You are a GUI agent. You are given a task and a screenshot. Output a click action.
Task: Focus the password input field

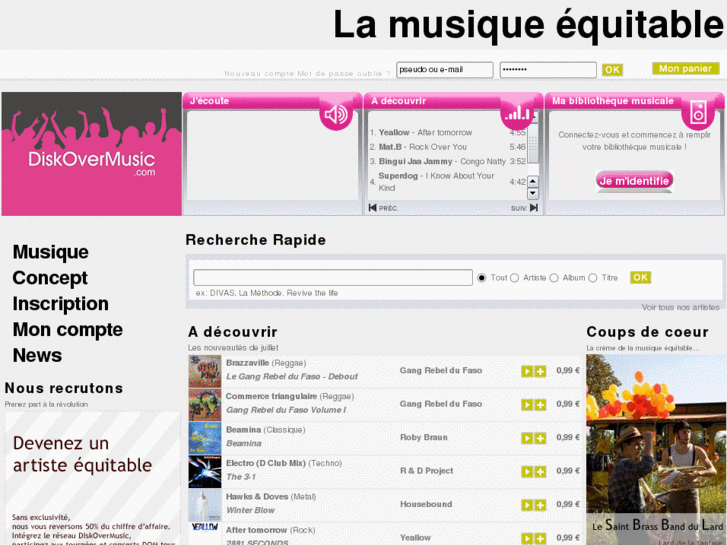tap(548, 70)
